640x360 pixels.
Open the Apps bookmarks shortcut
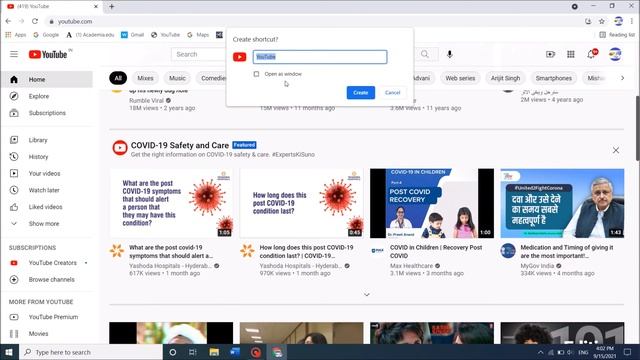point(16,35)
